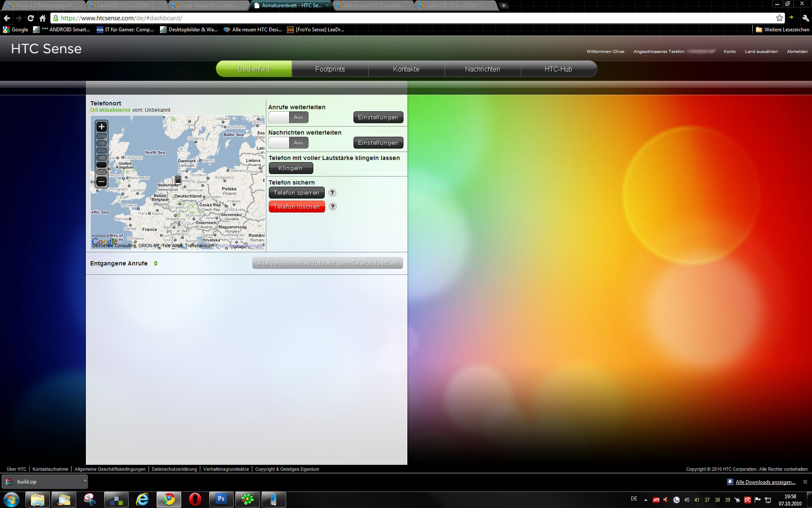Switch to the Froyo 2.2 Änderungen browser tab
812x508 pixels.
click(x=42, y=6)
